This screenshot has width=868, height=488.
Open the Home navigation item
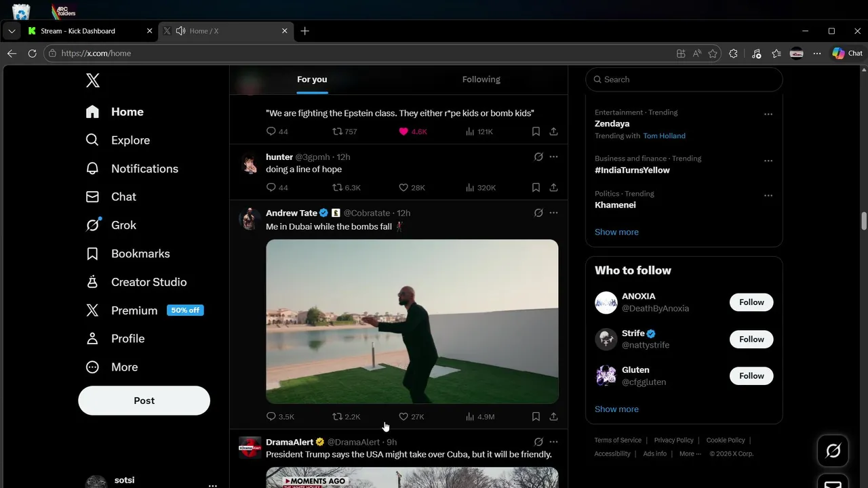click(115, 112)
